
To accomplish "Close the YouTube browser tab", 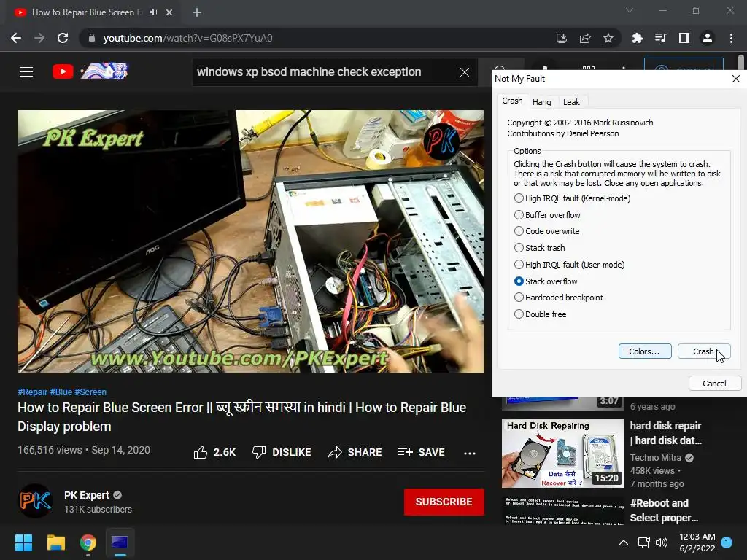I will coord(169,12).
